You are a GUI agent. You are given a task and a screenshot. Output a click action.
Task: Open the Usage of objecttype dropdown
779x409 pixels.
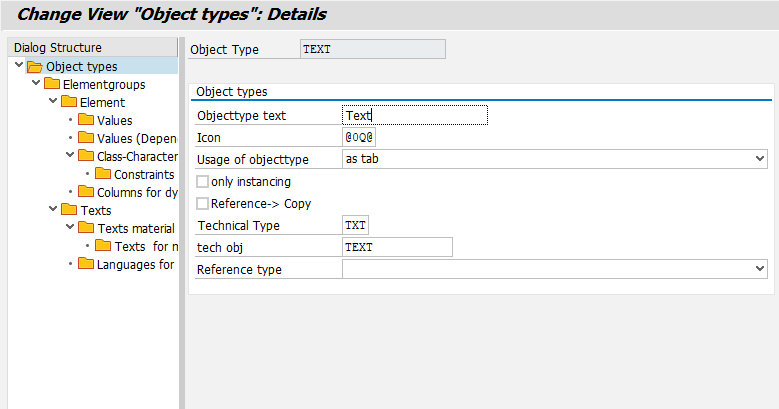tap(759, 159)
